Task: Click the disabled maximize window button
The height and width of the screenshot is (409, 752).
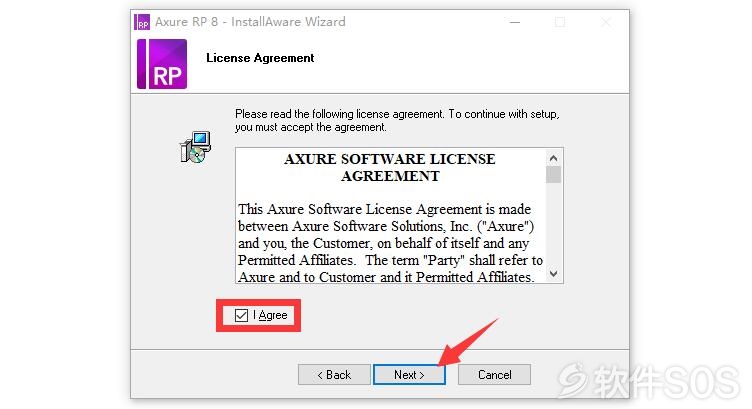Action: pos(560,22)
